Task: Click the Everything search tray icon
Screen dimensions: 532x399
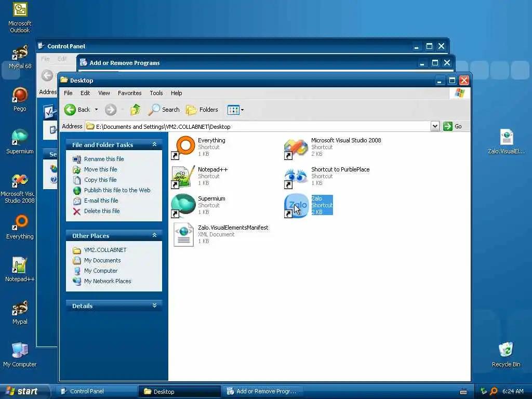Action: point(494,391)
